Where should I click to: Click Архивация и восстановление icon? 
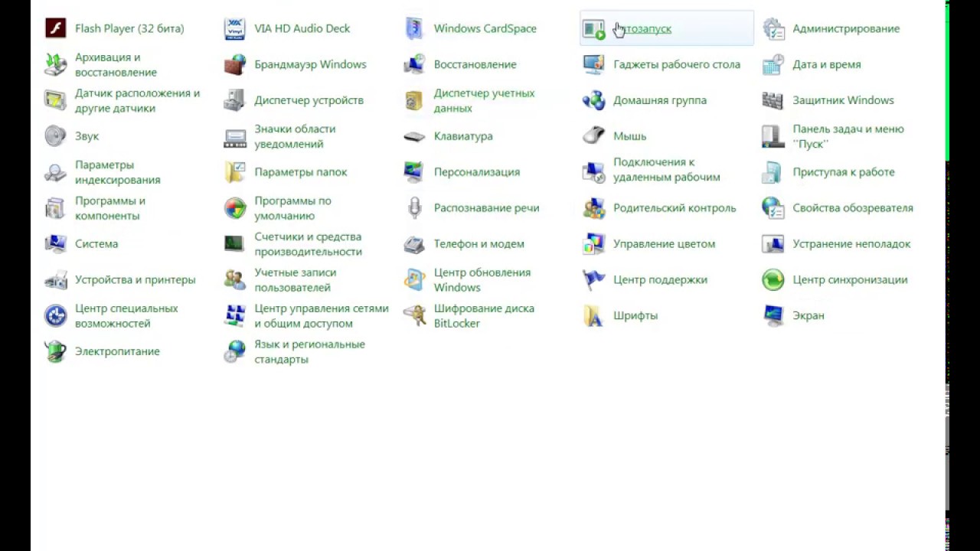coord(56,65)
